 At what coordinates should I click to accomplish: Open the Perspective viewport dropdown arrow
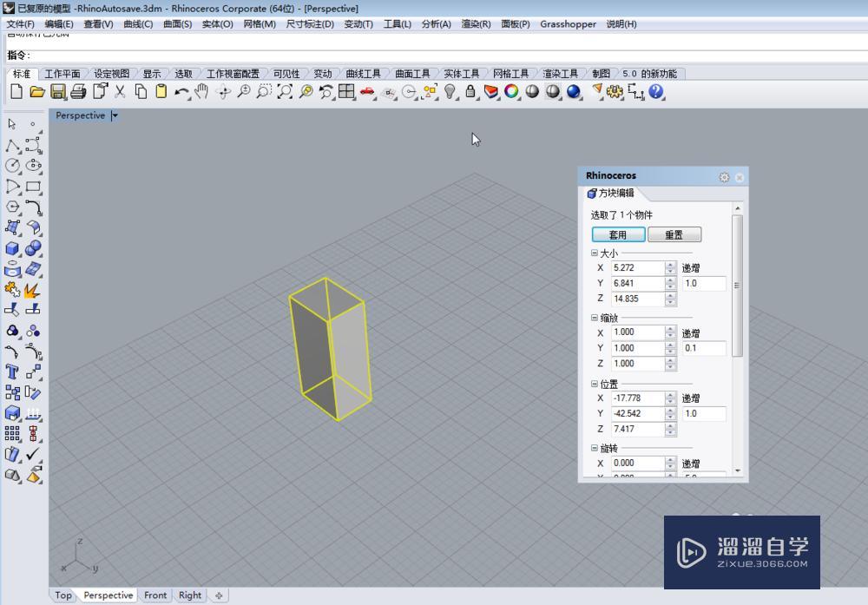(115, 115)
